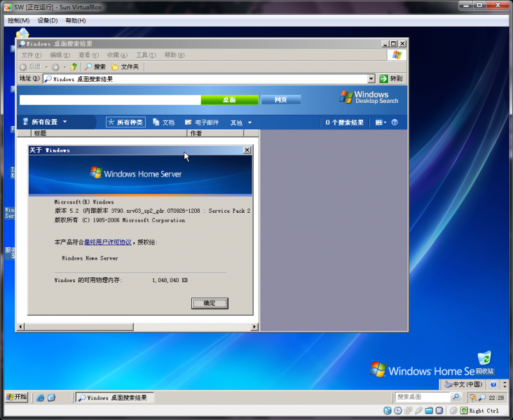Expand the address bar dropdown arrow
This screenshot has height=420, width=513.
coord(371,79)
